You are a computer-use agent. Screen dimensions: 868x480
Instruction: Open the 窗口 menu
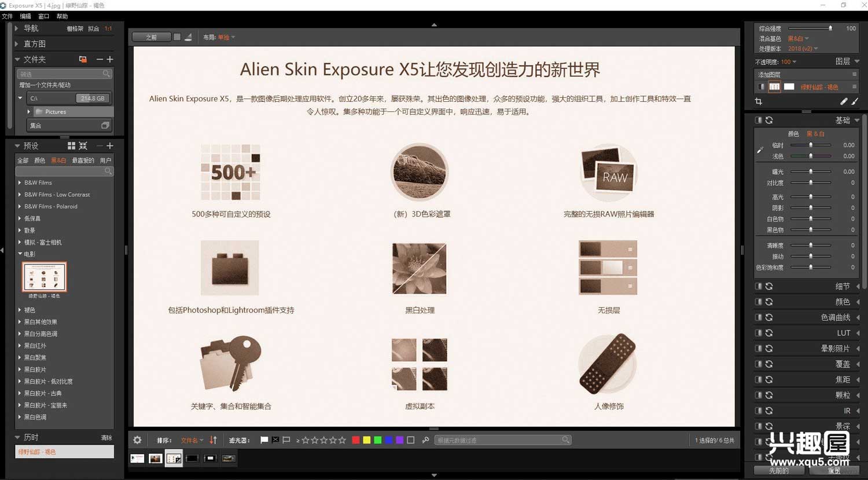point(43,16)
